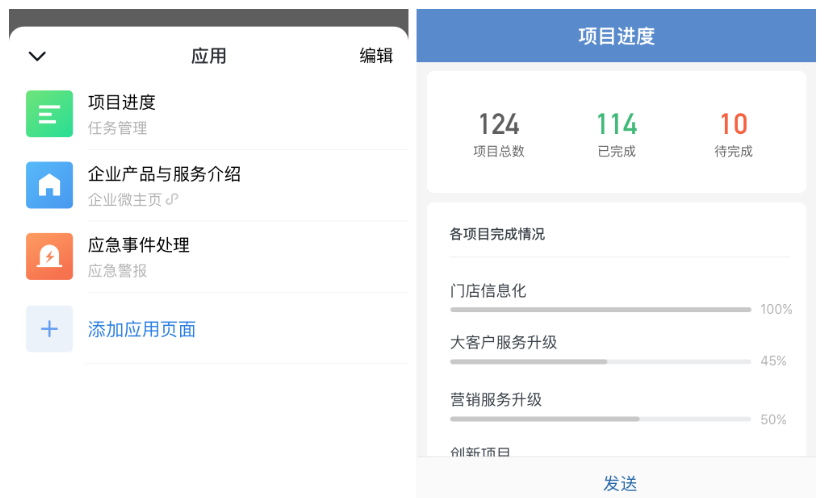Click the blue home icon for 企业产品与服务介绍
The width and height of the screenshot is (824, 498).
pos(49,185)
